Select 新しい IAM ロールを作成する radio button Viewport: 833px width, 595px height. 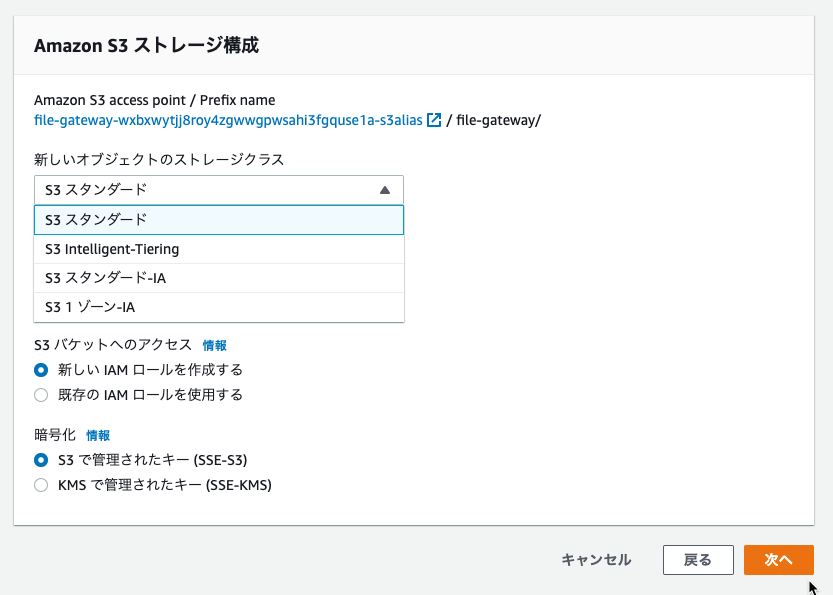click(41, 370)
